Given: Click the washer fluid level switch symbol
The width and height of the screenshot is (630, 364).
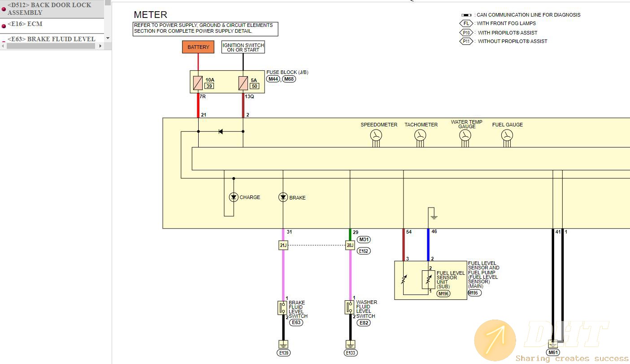Looking at the screenshot, I should click(x=350, y=308).
